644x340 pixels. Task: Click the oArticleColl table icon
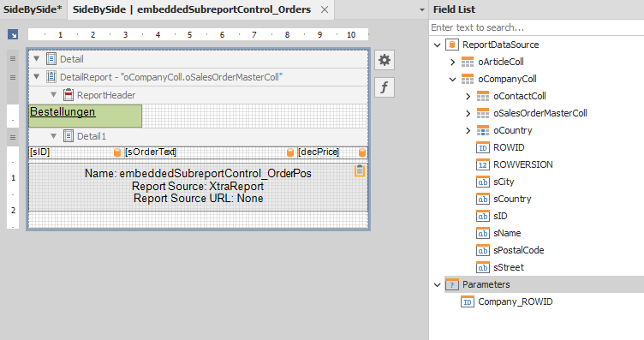click(x=468, y=62)
